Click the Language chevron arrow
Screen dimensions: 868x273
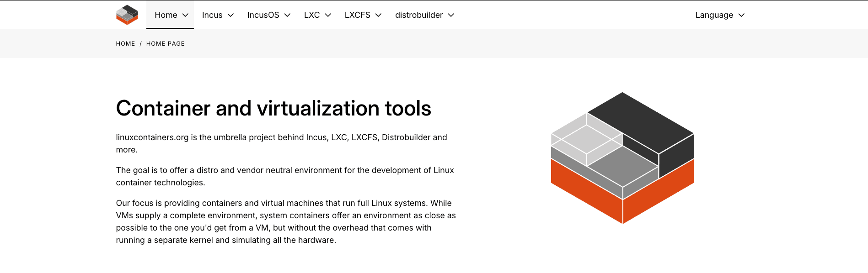point(741,15)
